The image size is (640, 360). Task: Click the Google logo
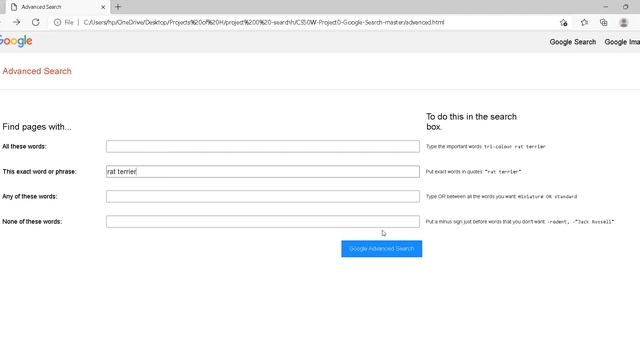click(16, 41)
